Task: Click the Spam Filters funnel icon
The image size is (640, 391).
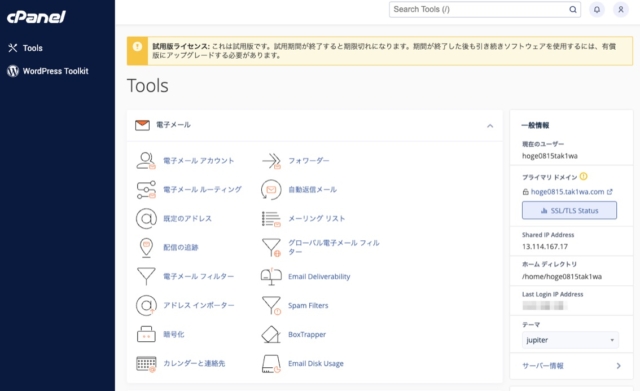Action: point(271,305)
